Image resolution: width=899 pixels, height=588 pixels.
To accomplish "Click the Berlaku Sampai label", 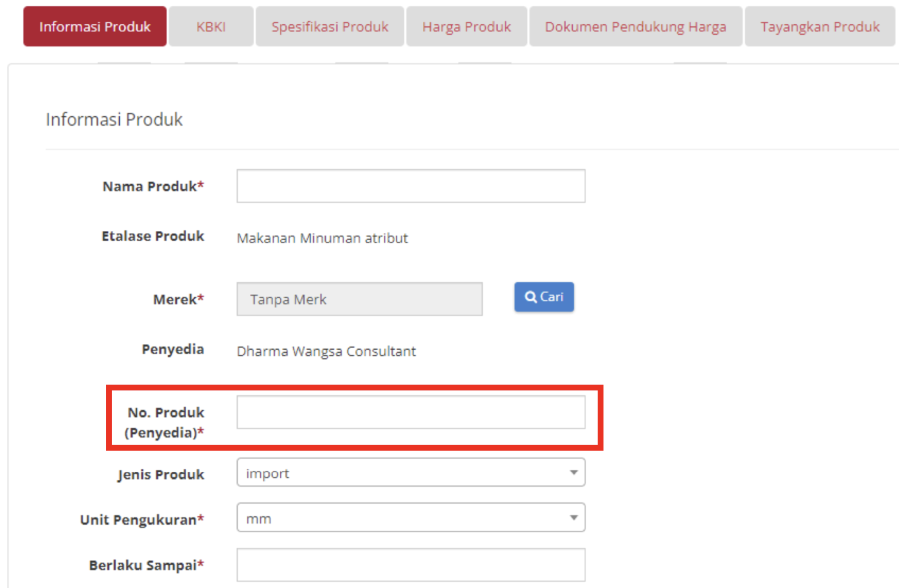I will click(146, 565).
